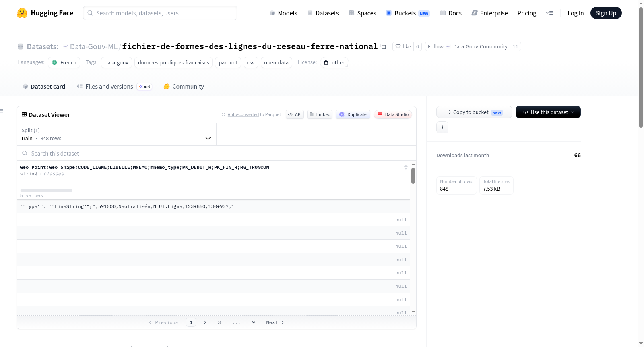This screenshot has width=644, height=347.
Task: Expand the Use this dataset dropdown
Action: coord(548,112)
